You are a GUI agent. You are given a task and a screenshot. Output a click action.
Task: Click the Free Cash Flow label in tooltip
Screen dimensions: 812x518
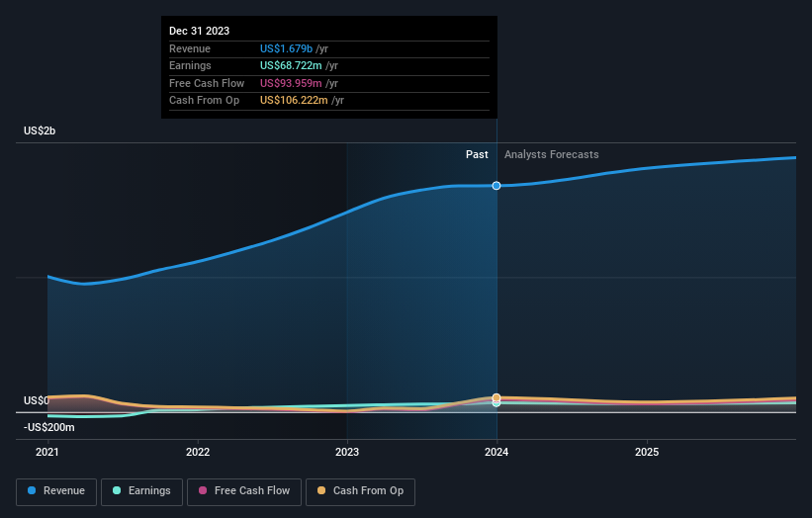click(207, 83)
